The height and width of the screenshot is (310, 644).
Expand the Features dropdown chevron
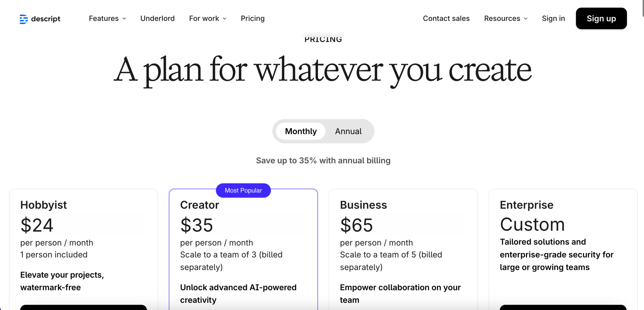pos(124,19)
